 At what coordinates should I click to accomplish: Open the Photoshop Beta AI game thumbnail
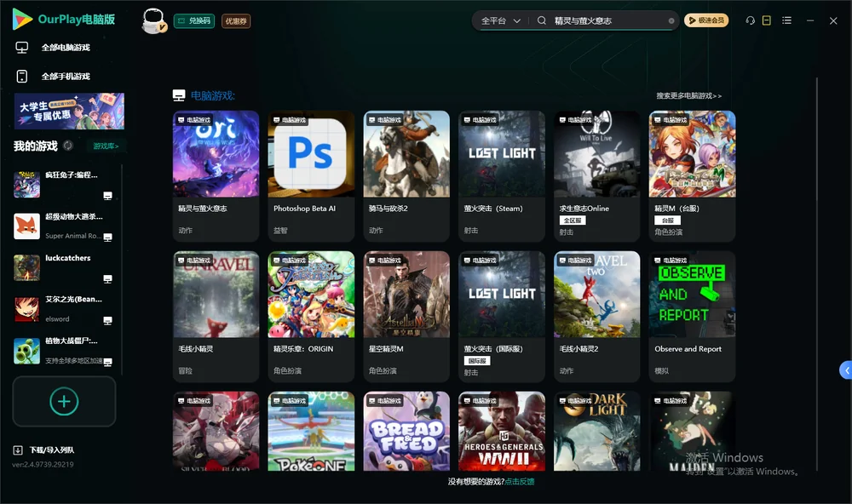[x=311, y=154]
